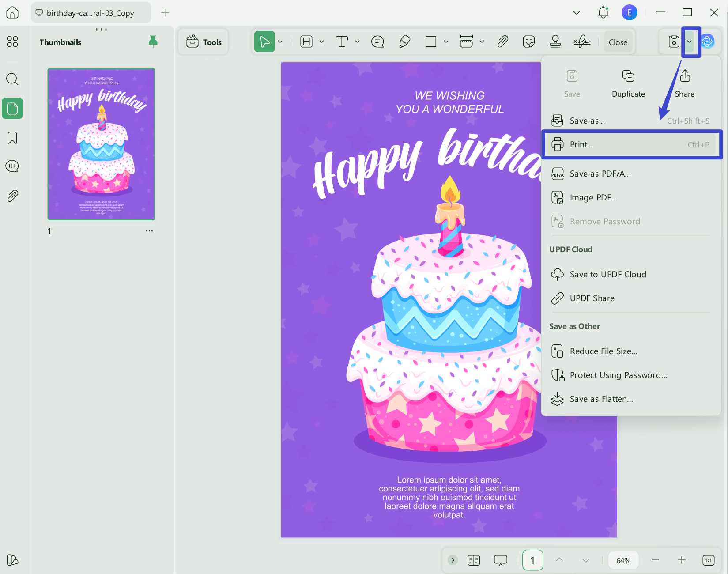Click the Save disk icon in top-right toolbar
Viewport: 728px width, 574px height.
674,42
